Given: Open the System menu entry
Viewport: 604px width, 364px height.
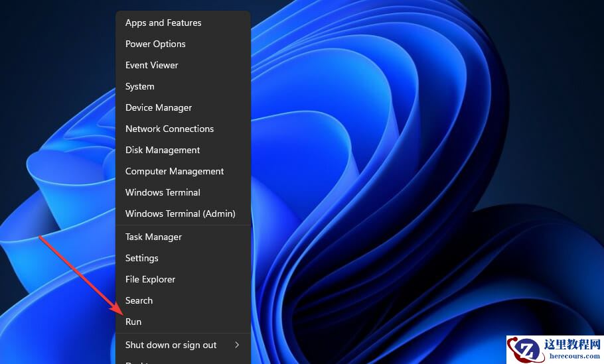Looking at the screenshot, I should click(x=139, y=86).
